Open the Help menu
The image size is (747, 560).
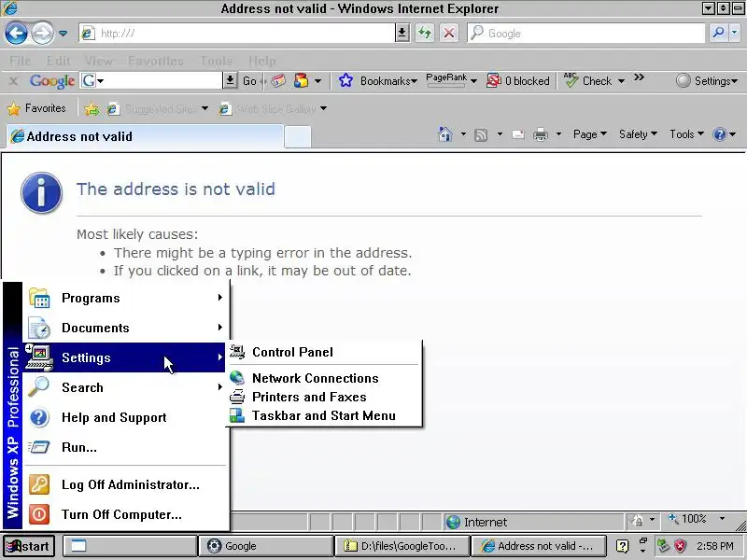(x=262, y=61)
